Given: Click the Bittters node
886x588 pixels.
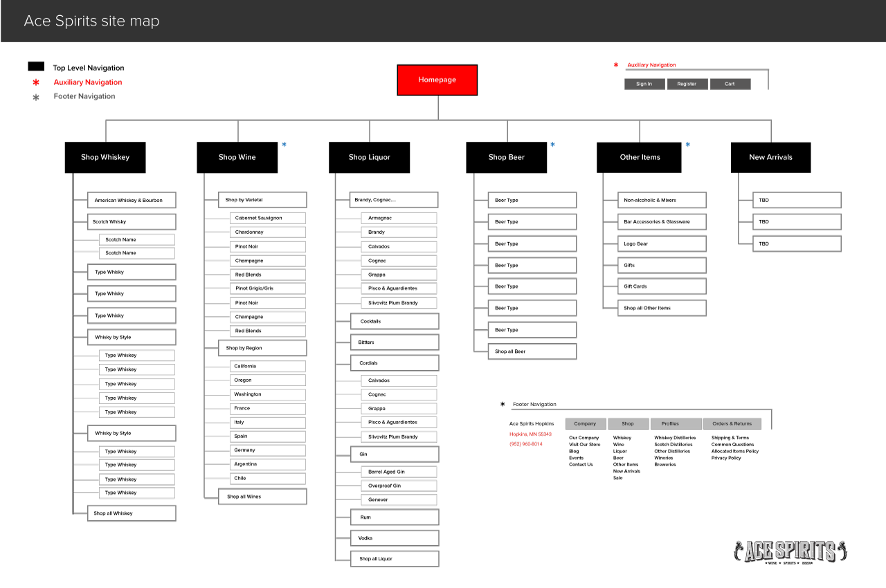Looking at the screenshot, I should coord(395,342).
